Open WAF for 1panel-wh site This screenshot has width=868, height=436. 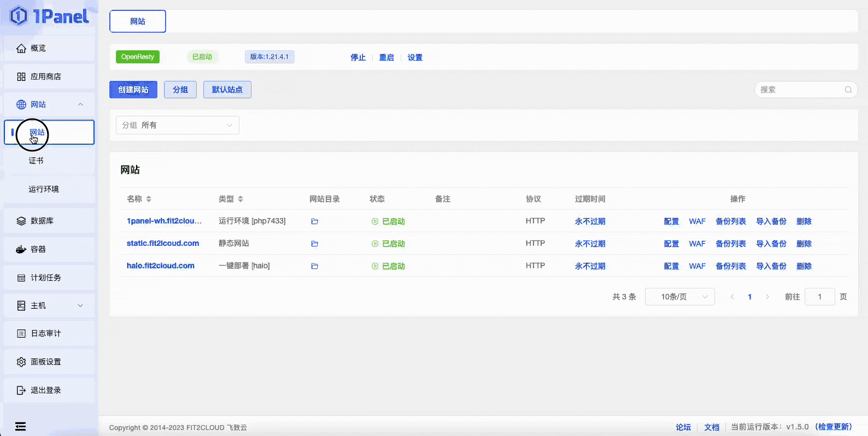(697, 221)
